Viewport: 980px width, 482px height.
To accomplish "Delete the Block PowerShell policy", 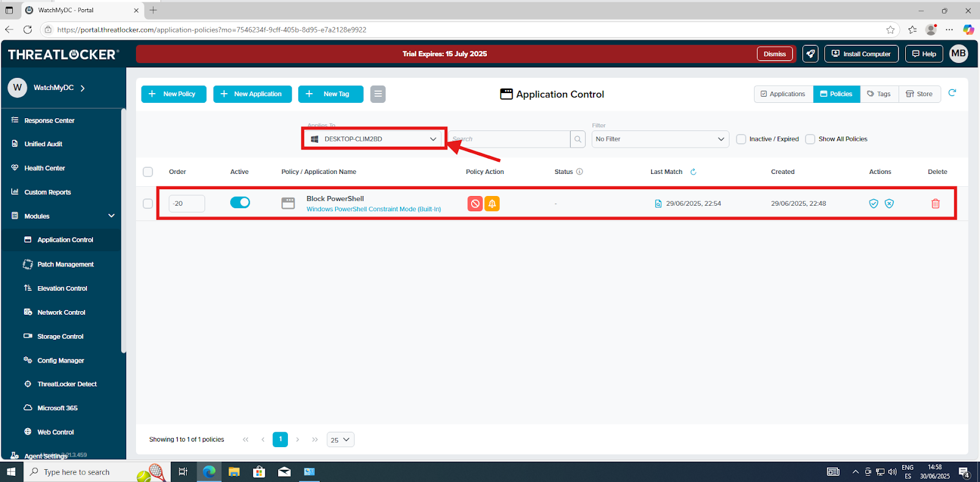I will coord(935,203).
